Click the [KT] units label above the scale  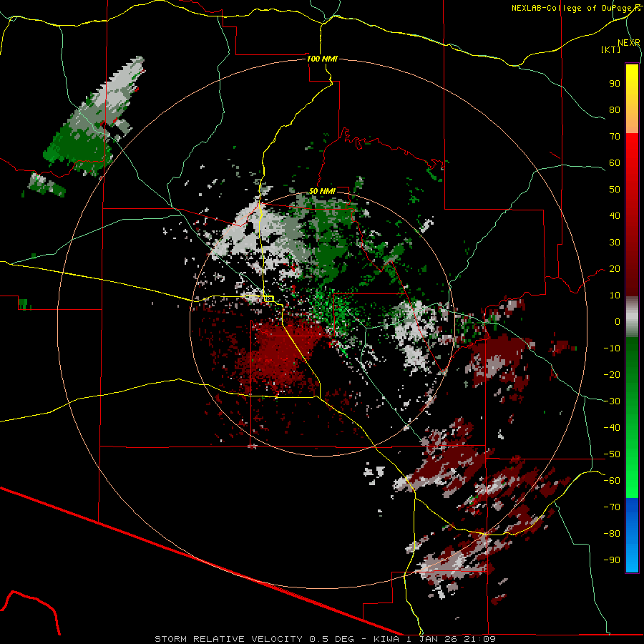pyautogui.click(x=611, y=49)
